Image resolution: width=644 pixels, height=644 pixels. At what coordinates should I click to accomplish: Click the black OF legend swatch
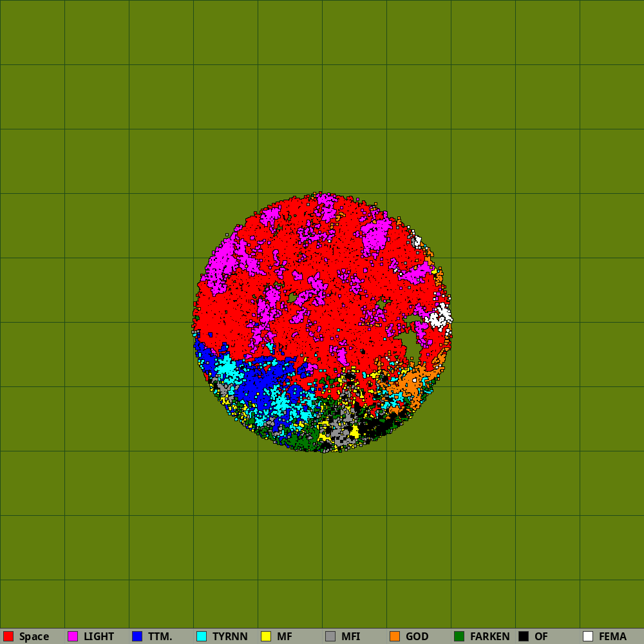coord(524,636)
